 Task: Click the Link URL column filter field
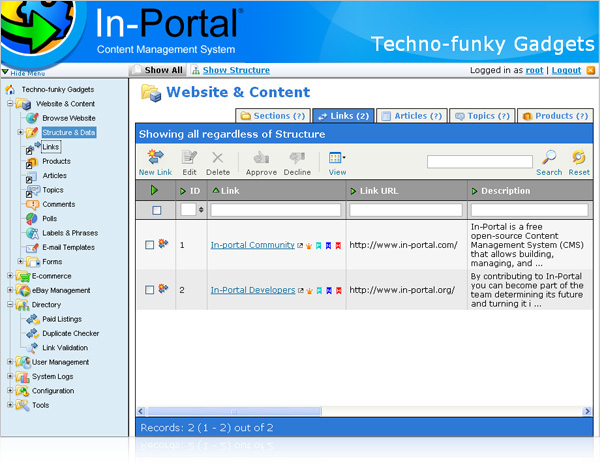tap(406, 210)
